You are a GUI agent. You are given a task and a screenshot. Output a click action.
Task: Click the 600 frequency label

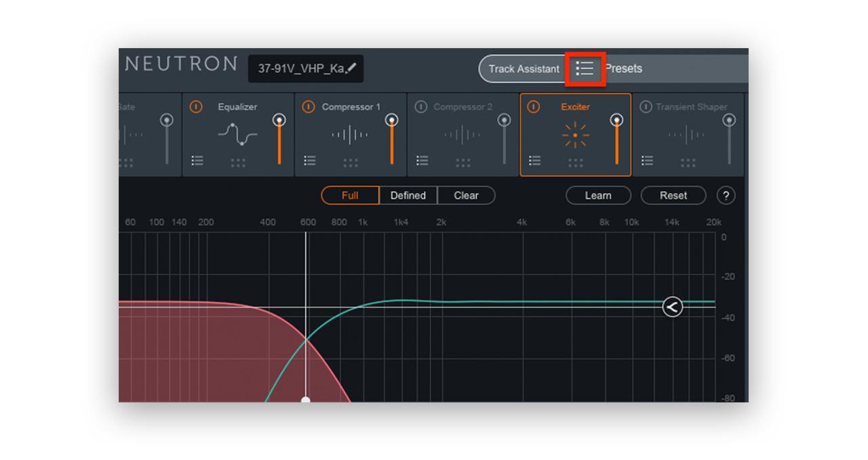point(308,222)
